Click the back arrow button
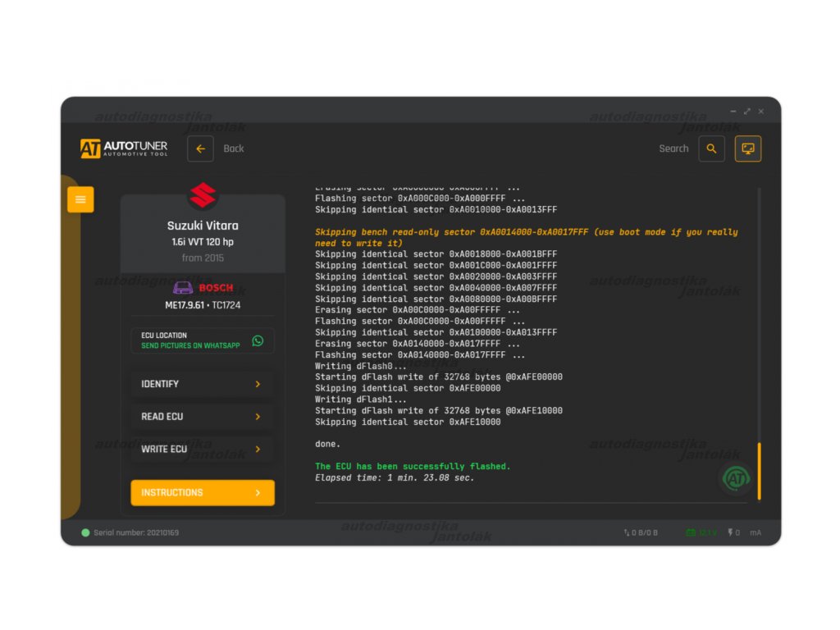This screenshot has width=840, height=630. [x=200, y=149]
